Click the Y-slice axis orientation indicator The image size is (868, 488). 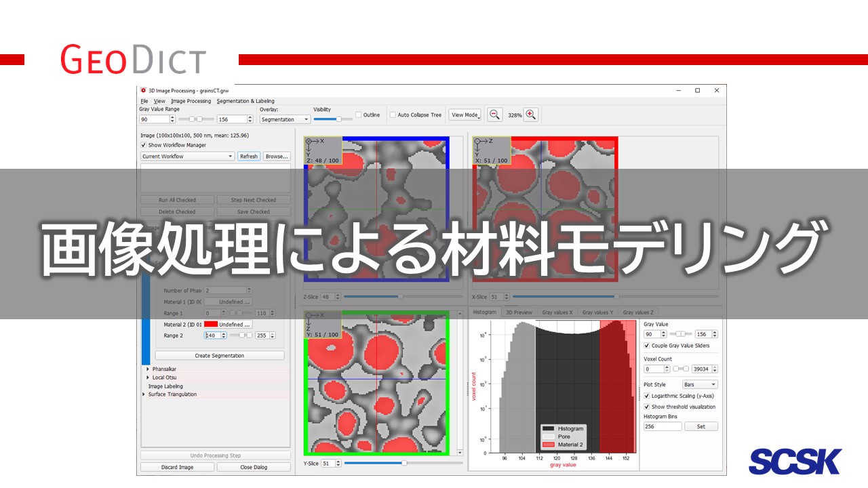pos(322,325)
